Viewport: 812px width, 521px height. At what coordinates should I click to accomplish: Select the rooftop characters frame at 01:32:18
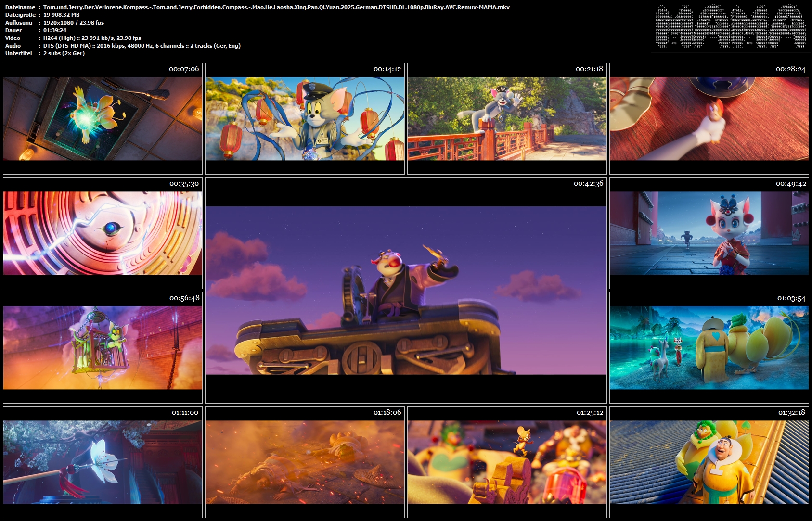[x=709, y=462]
